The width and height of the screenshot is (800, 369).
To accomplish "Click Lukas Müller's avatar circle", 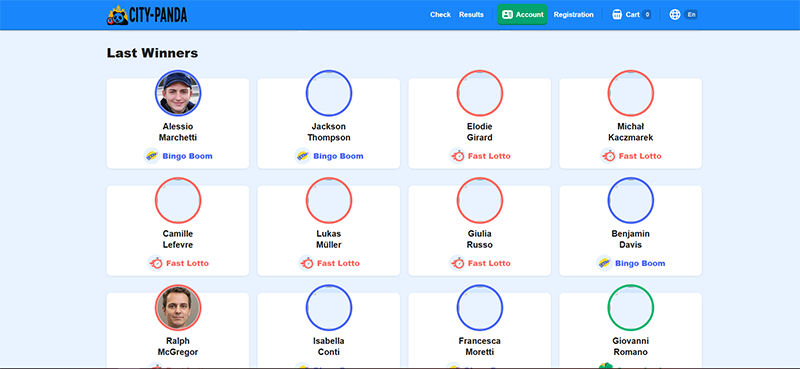I will (329, 200).
